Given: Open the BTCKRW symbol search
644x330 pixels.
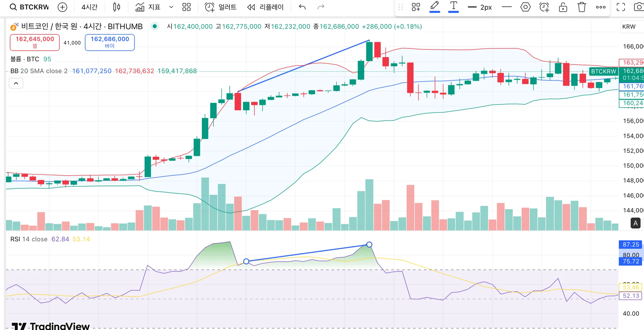Looking at the screenshot, I should tap(29, 7).
